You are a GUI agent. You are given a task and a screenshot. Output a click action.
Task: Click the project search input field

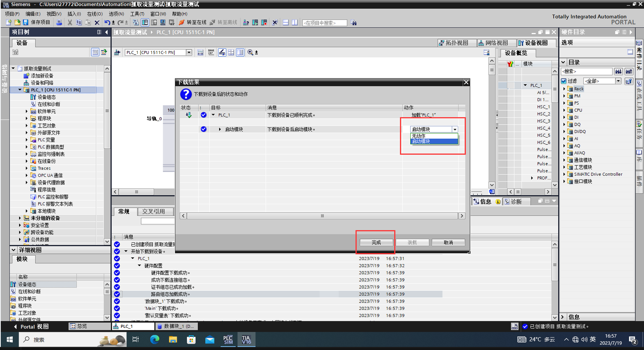(x=324, y=23)
